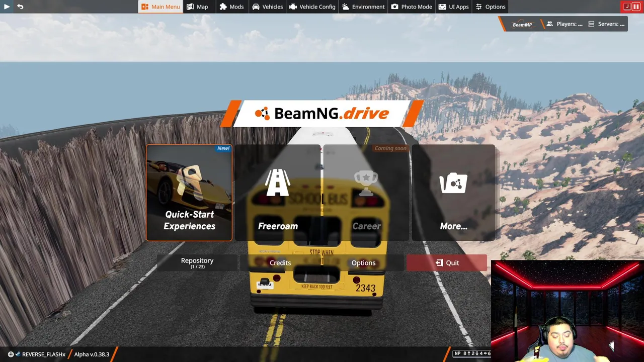Click the Servers list icon
The image size is (644, 362).
(591, 24)
